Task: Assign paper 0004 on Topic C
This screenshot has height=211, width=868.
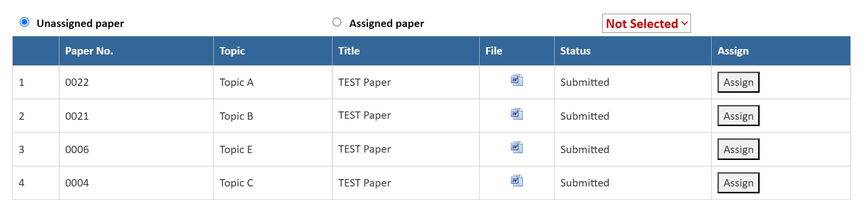Action: click(x=738, y=183)
